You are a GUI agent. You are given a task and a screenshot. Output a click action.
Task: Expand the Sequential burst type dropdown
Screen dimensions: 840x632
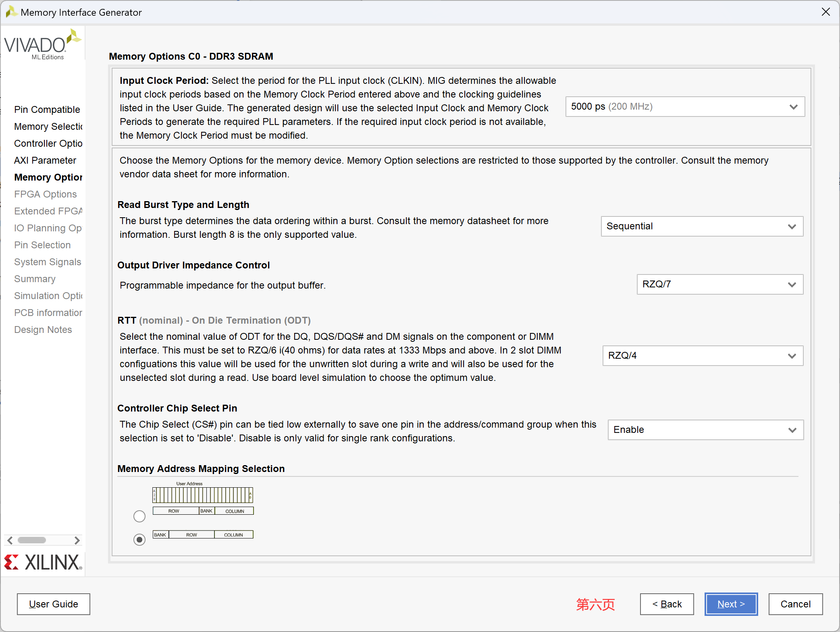click(702, 227)
